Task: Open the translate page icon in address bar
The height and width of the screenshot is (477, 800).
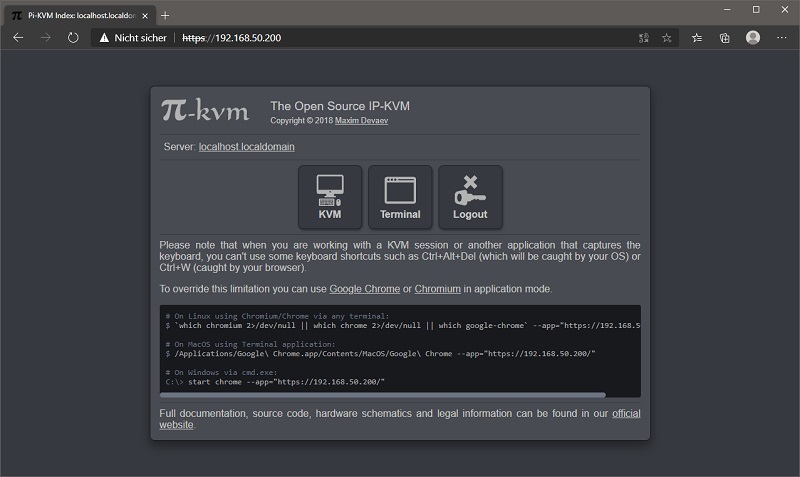Action: tap(644, 38)
